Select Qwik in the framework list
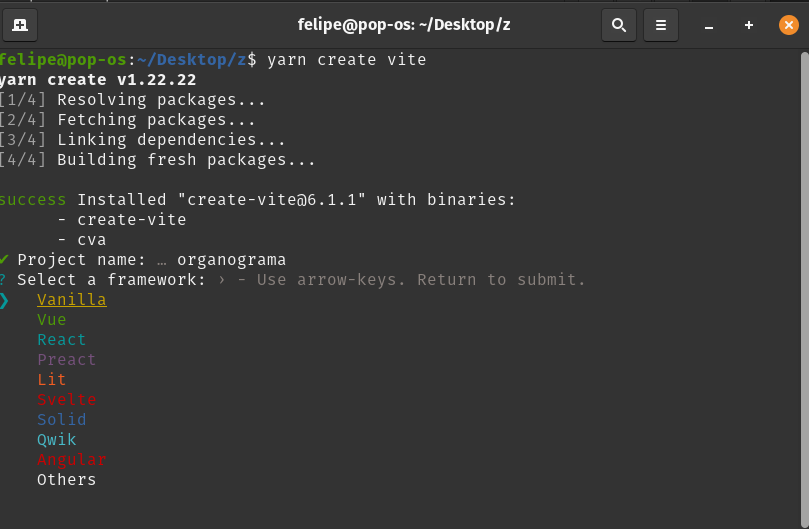Screen dimensions: 809x529 click(57, 440)
